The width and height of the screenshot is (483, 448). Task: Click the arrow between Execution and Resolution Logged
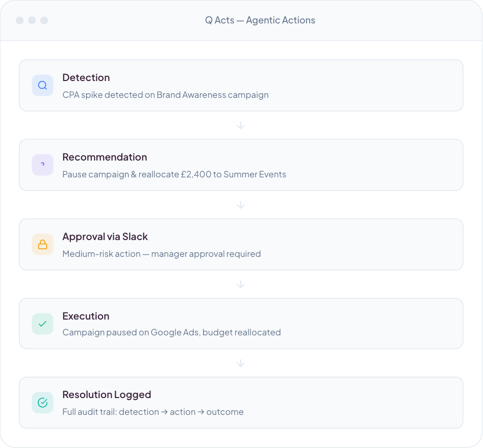point(241,363)
